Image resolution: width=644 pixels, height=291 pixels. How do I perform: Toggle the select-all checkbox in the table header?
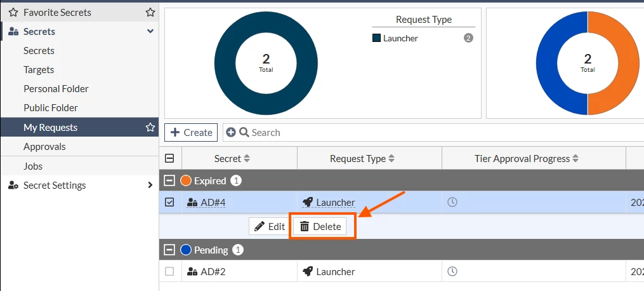[x=169, y=158]
